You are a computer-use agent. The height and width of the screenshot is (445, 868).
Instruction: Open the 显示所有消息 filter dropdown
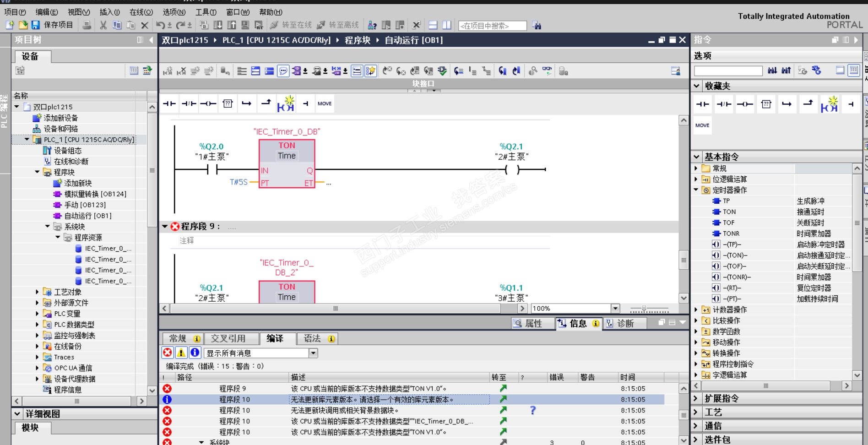coord(313,353)
